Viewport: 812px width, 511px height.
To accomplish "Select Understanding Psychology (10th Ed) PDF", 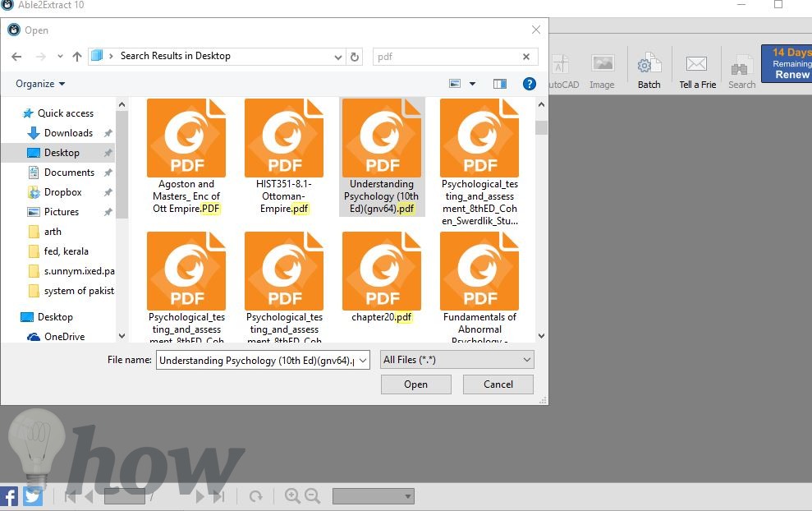I will 382,157.
